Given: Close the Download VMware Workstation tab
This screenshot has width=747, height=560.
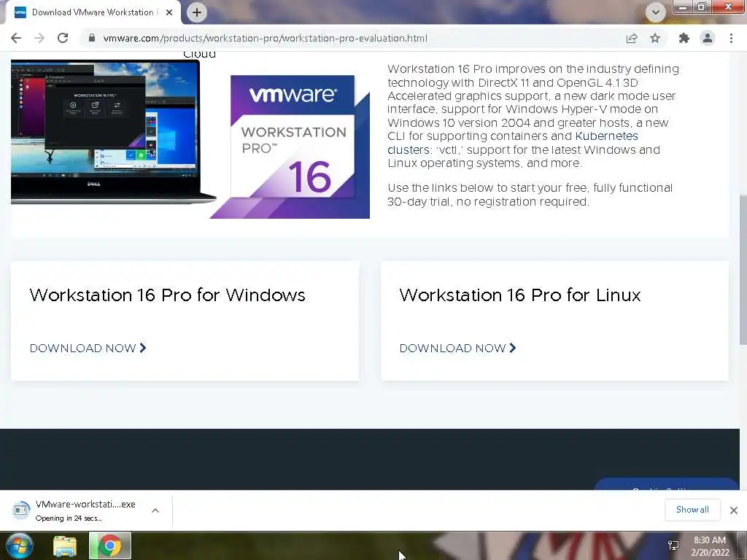Looking at the screenshot, I should point(169,12).
